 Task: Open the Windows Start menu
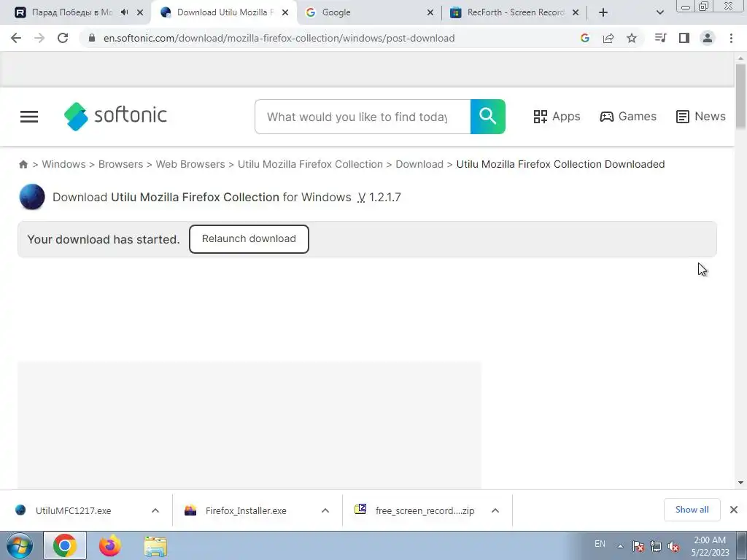(20, 545)
